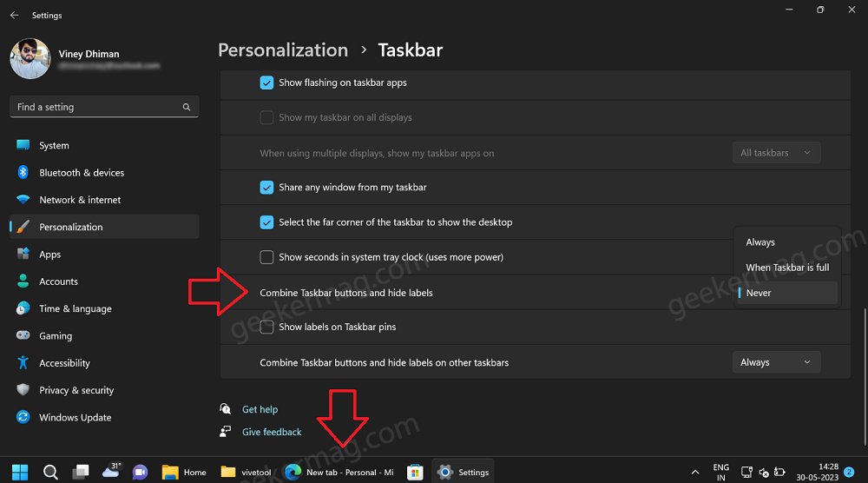Select Personalization in sidebar

(104, 227)
